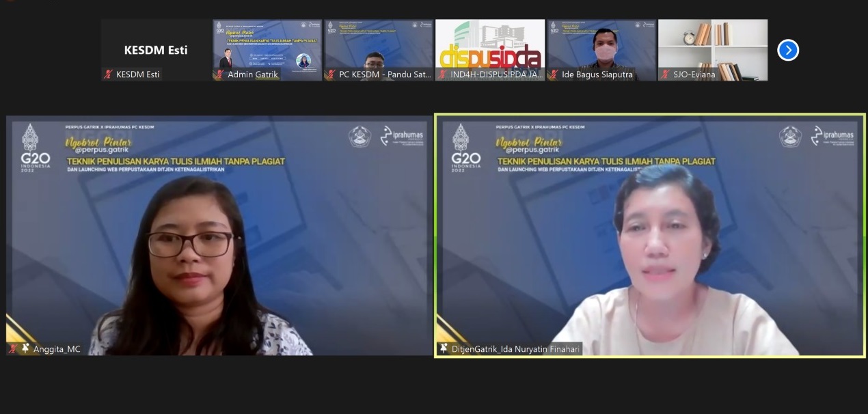Click the muted mic icon for KESDM Esti
This screenshot has width=868, height=414.
coord(108,74)
